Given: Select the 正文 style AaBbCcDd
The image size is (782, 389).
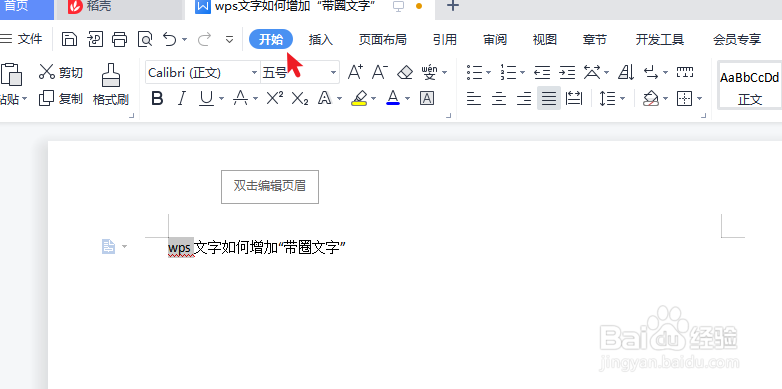Looking at the screenshot, I should [750, 85].
